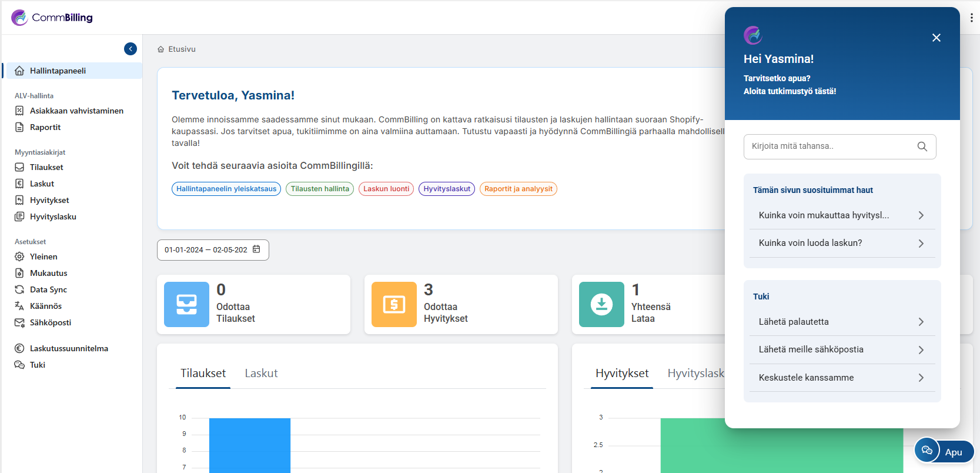
Task: Click the Etusivu home breadcrumb icon
Action: click(161, 49)
